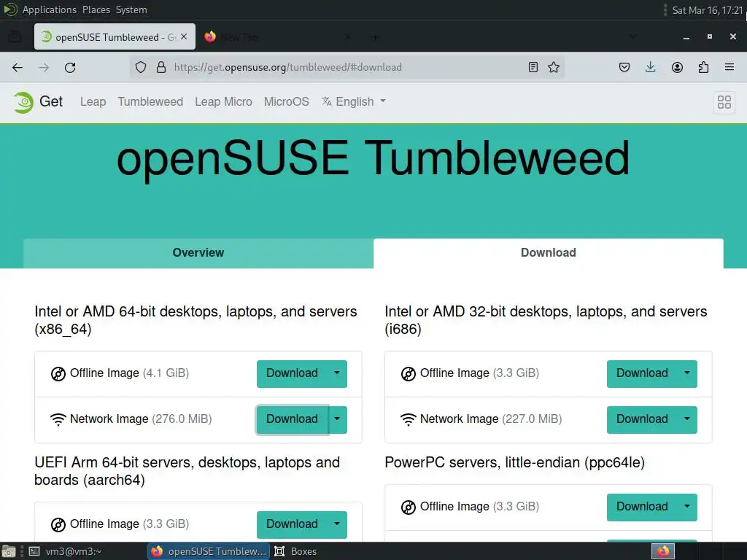Switch to the Overview tab
This screenshot has height=560, width=747.
pyautogui.click(x=198, y=253)
